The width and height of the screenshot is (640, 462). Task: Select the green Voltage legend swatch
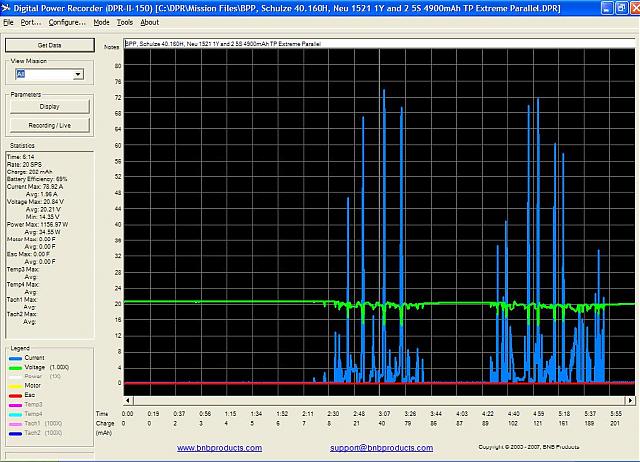(14, 366)
